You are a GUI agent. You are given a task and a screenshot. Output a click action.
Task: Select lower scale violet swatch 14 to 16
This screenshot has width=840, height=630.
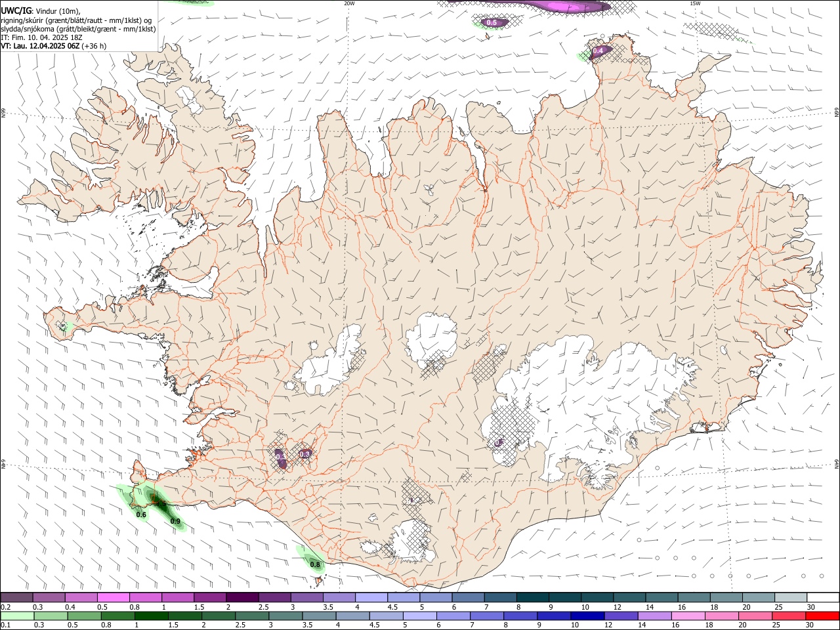(655, 616)
